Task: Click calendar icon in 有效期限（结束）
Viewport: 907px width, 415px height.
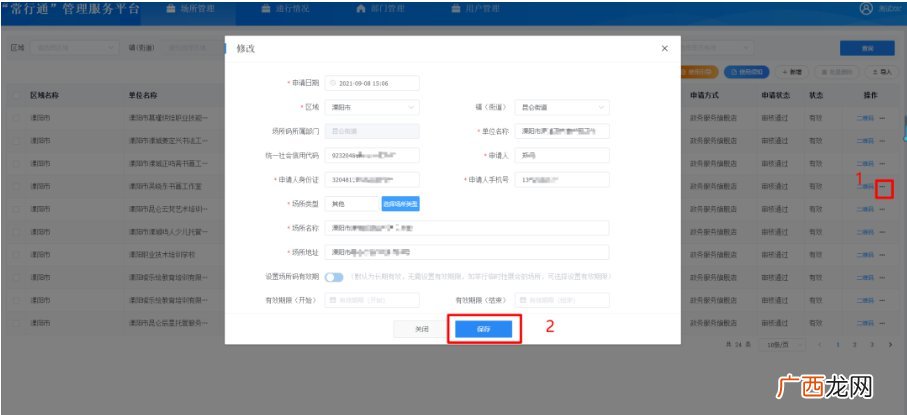Action: coord(523,300)
